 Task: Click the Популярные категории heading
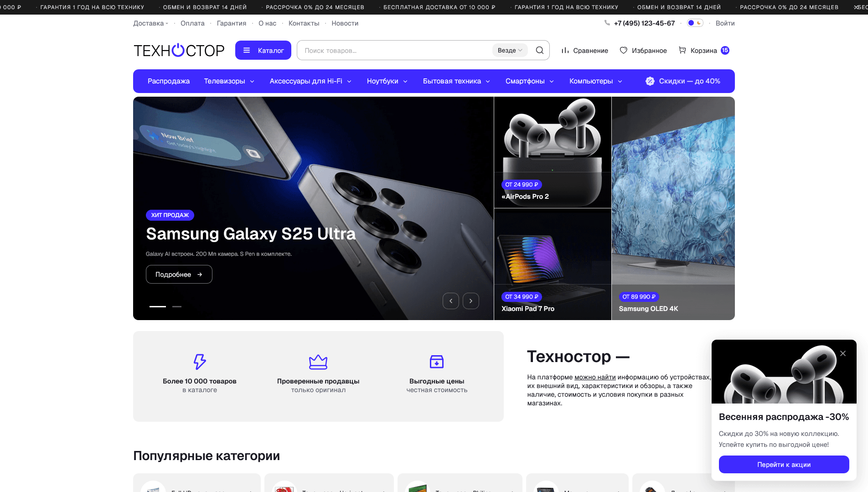(x=207, y=456)
